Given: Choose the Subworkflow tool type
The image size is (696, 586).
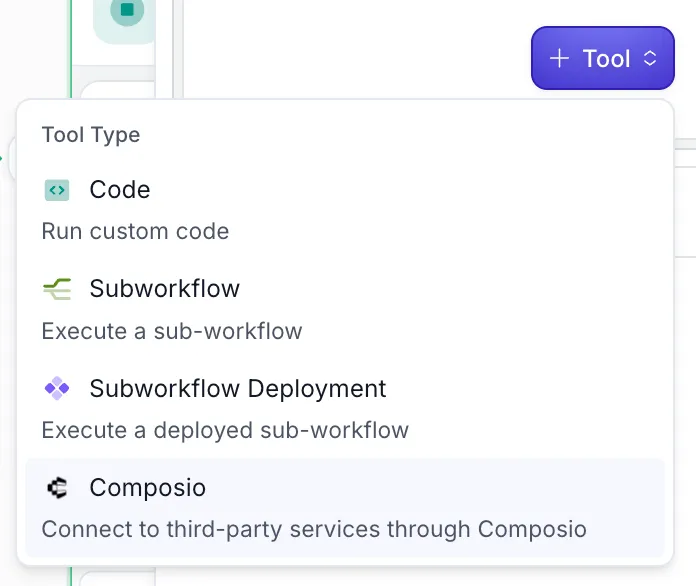Looking at the screenshot, I should pyautogui.click(x=345, y=310).
